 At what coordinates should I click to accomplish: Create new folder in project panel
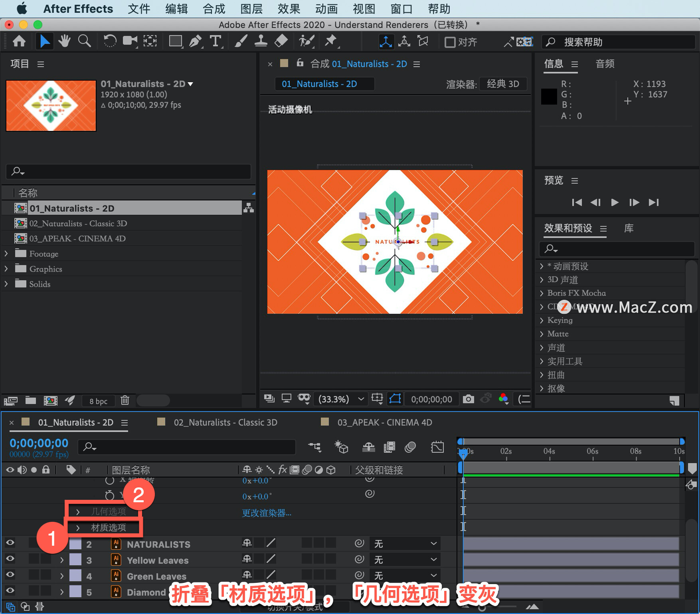[x=31, y=400]
